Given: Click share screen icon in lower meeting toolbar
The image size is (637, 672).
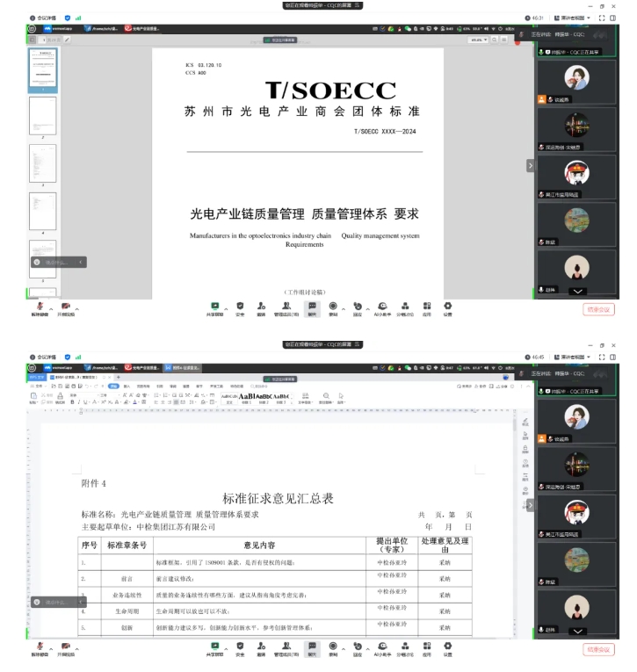Looking at the screenshot, I should point(214,646).
